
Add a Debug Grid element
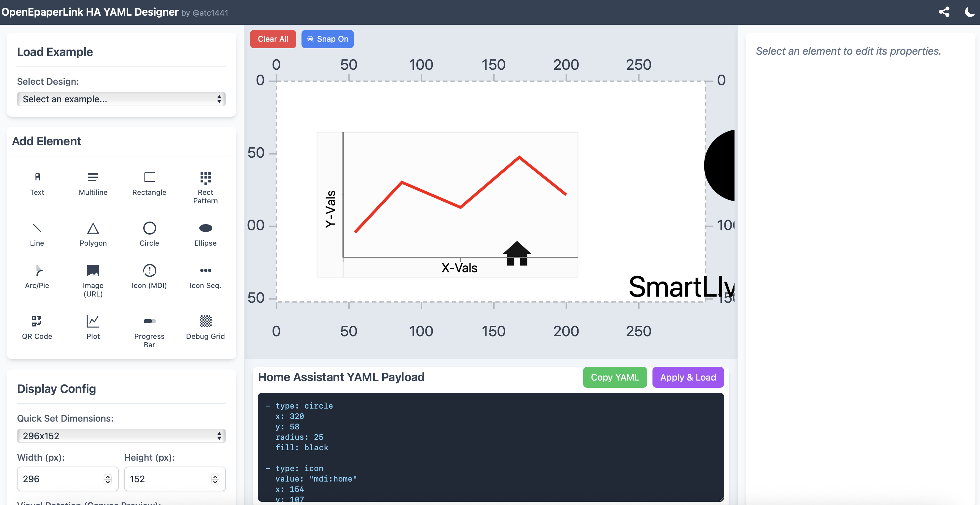tap(205, 327)
